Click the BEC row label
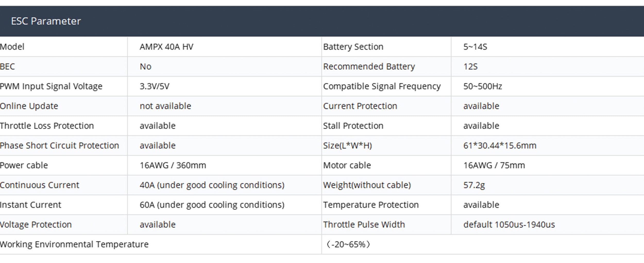Viewport: 644px width, 263px height. (x=7, y=67)
